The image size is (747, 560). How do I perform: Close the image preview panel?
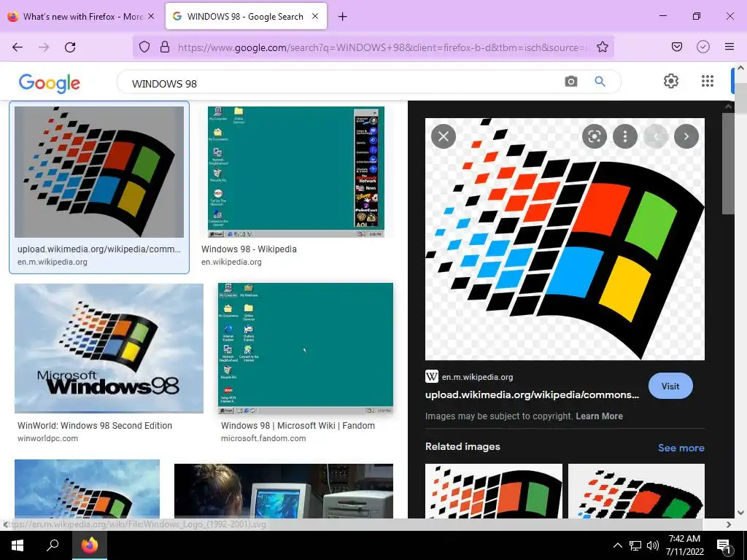coord(444,136)
